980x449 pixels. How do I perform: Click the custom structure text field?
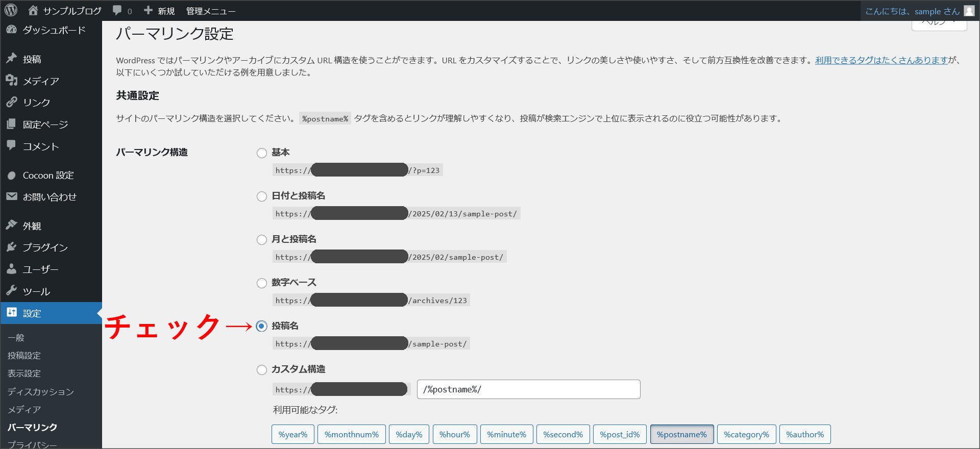point(528,389)
